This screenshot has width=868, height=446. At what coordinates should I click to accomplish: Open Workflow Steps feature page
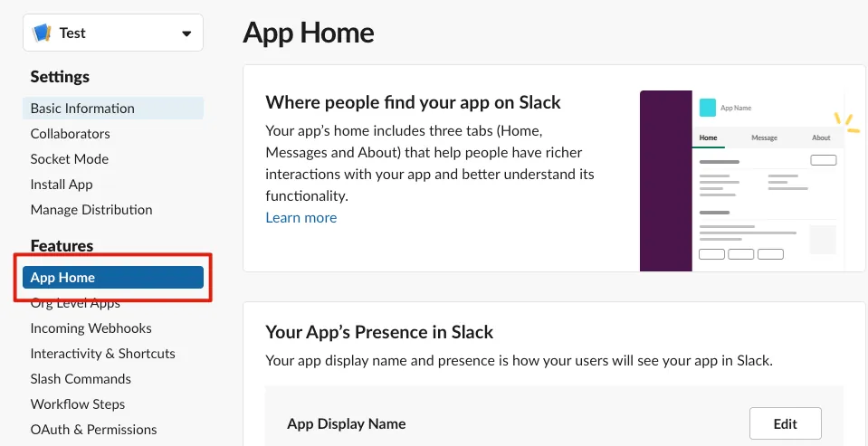[78, 404]
